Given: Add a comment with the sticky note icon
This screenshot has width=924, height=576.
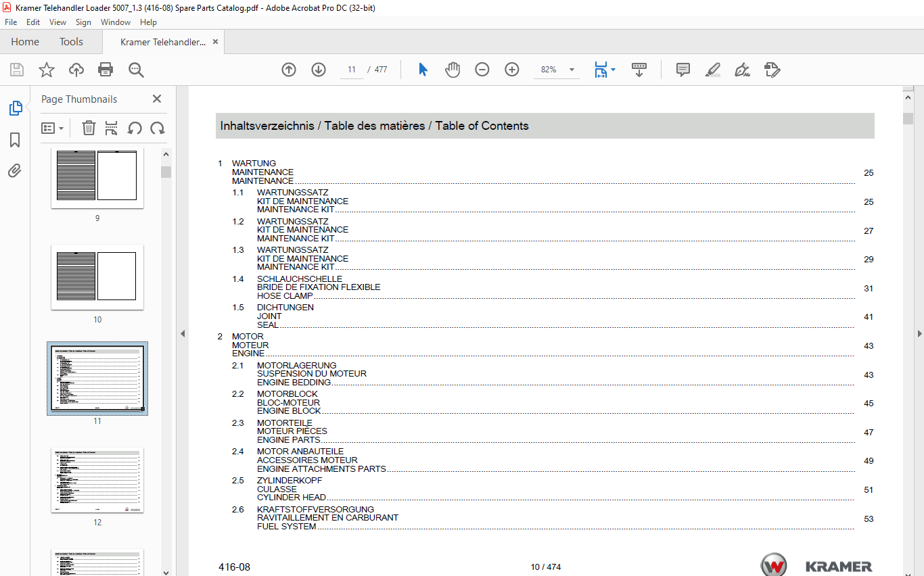Looking at the screenshot, I should point(683,70).
